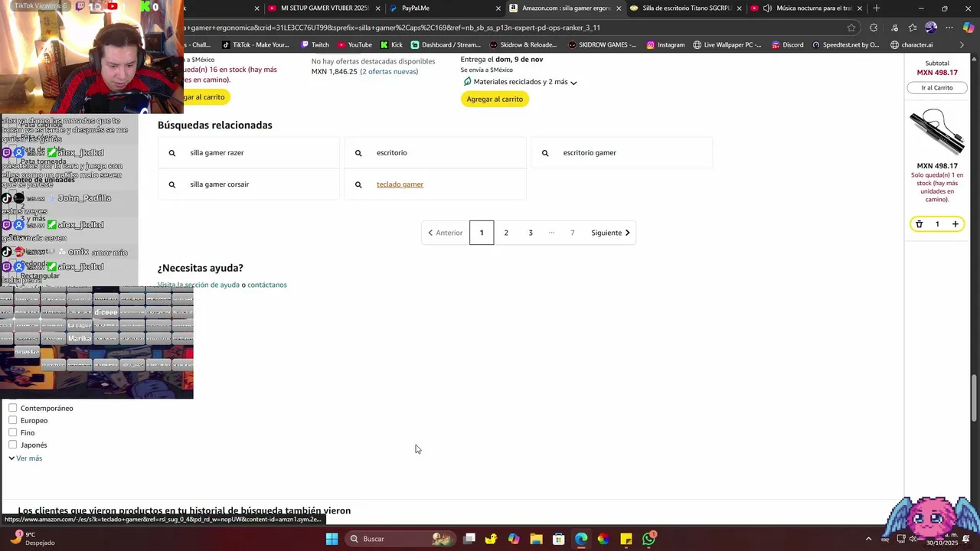
Task: Open the YouTube bookmark
Action: (x=354, y=45)
